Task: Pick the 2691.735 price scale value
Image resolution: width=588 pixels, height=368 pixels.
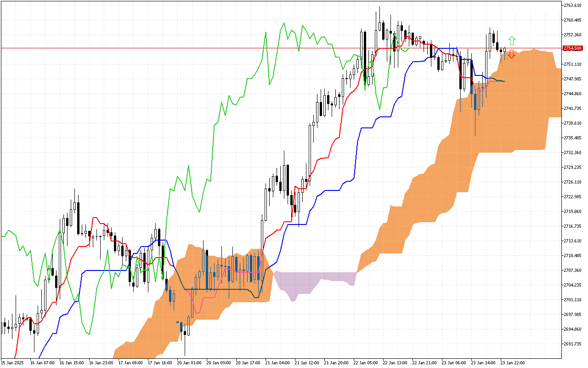Action: point(573,344)
